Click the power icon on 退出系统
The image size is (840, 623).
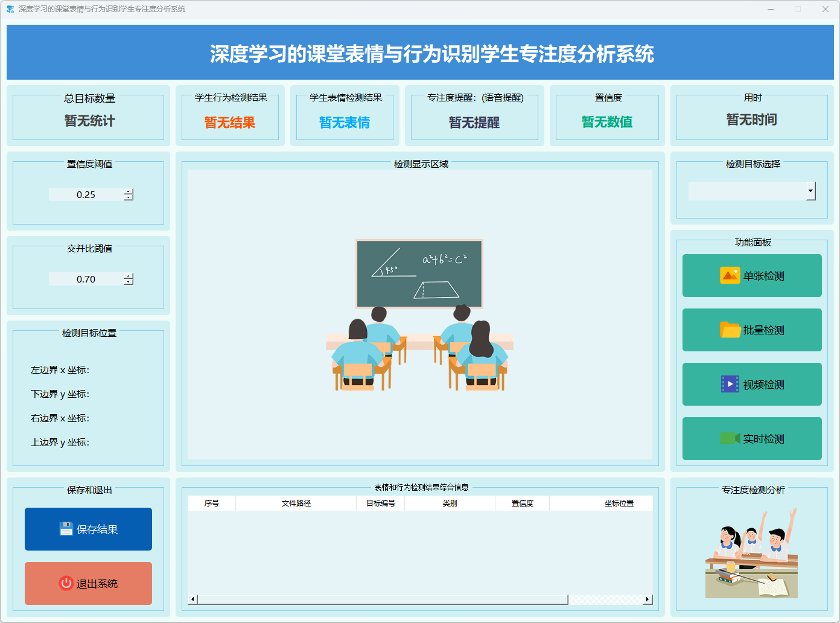[66, 583]
